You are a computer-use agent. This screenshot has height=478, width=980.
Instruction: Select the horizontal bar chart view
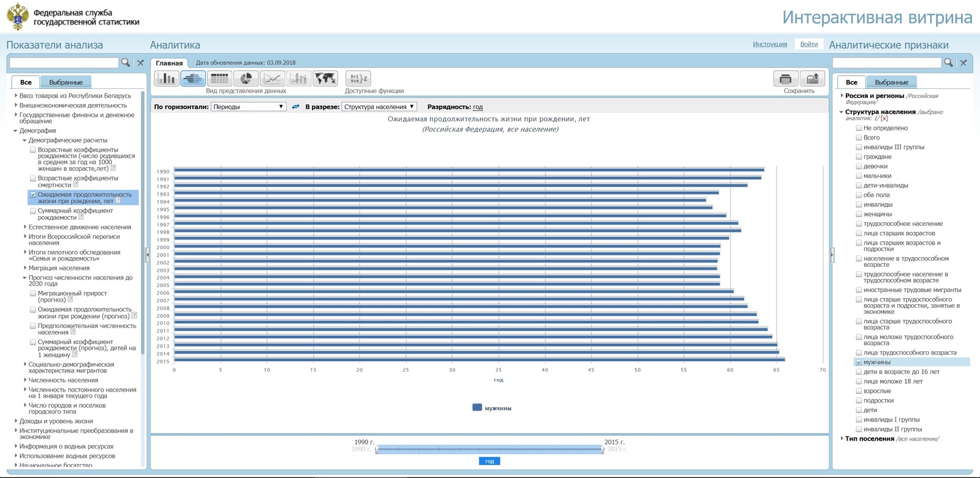[x=193, y=78]
